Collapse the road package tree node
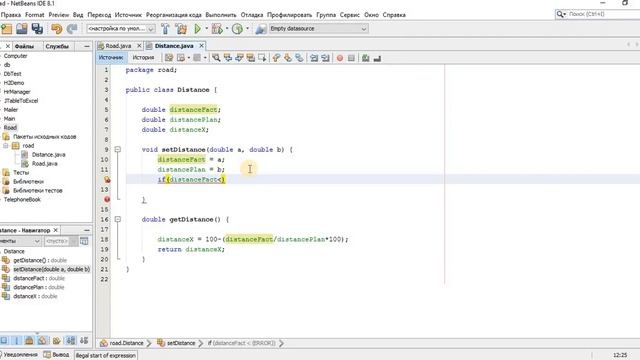 click(x=6, y=146)
